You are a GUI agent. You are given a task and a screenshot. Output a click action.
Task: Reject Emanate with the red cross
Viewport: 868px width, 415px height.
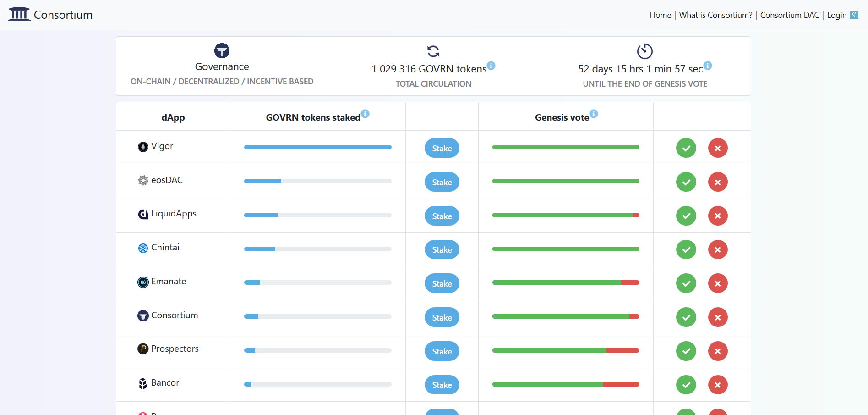click(x=718, y=283)
